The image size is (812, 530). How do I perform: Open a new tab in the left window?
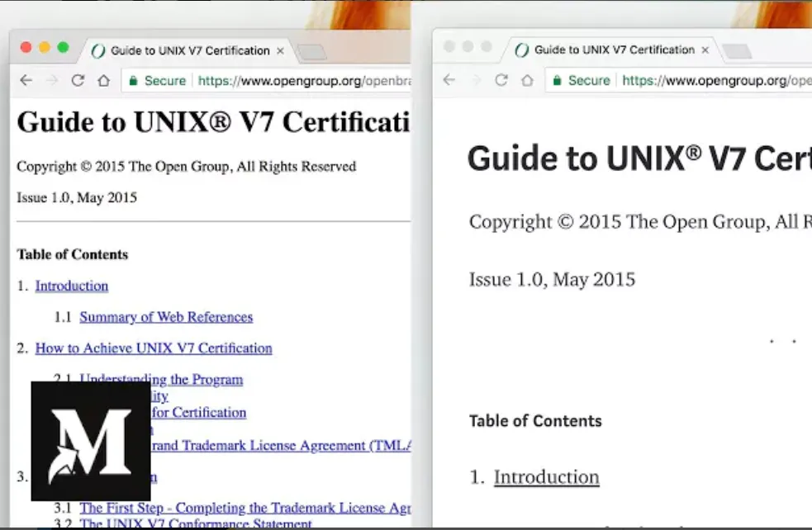[x=312, y=52]
